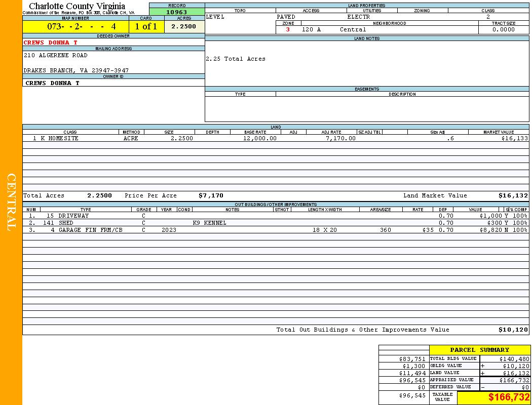Click the Owner ID value field
532x405 pixels.
point(53,83)
